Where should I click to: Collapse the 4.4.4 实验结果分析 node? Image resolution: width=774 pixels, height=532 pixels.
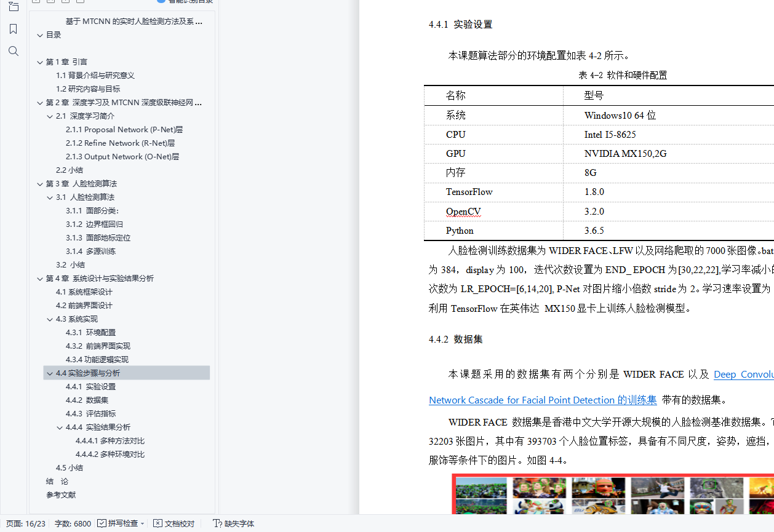(60, 427)
